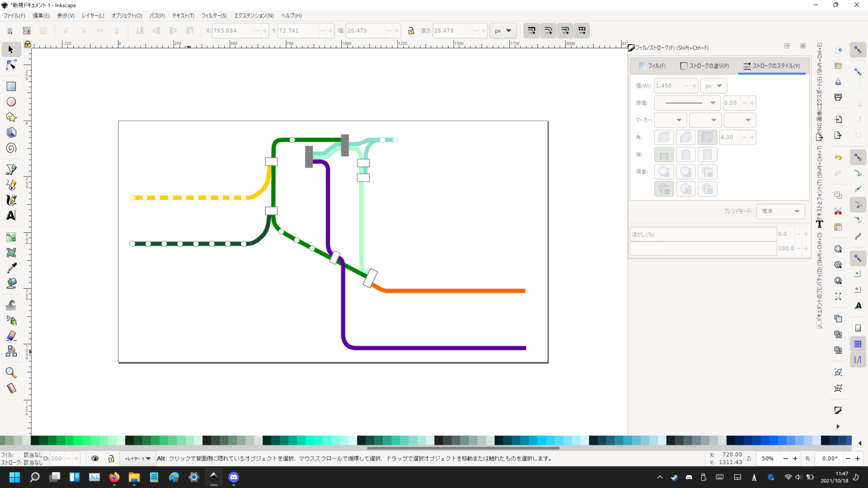Toggle the width/height ratio lock

click(411, 31)
